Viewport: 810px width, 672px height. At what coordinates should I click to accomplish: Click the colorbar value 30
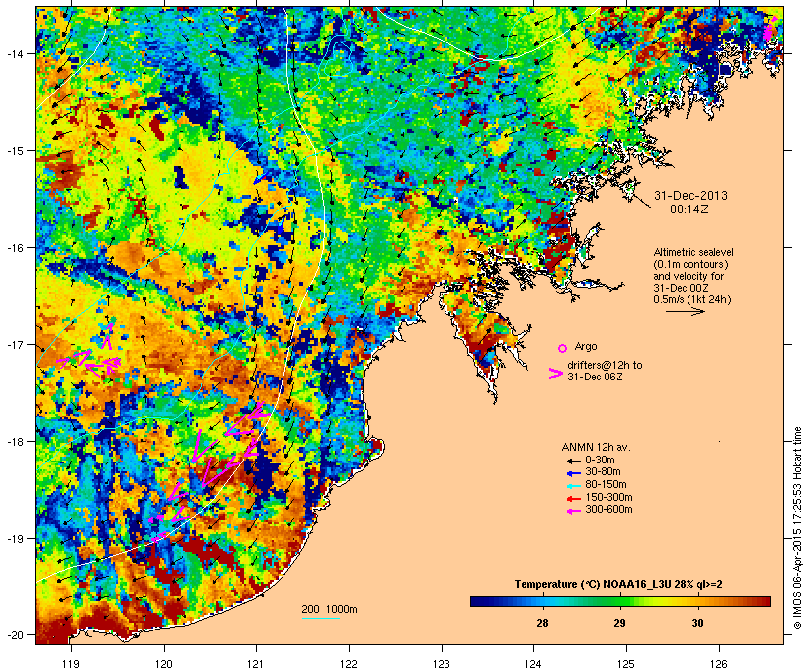pyautogui.click(x=698, y=623)
